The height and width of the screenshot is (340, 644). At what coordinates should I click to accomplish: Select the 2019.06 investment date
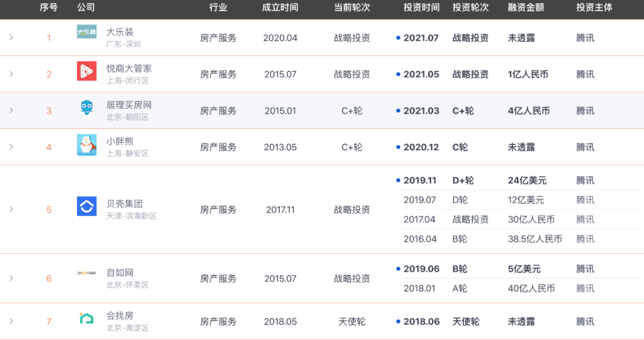pyautogui.click(x=422, y=269)
